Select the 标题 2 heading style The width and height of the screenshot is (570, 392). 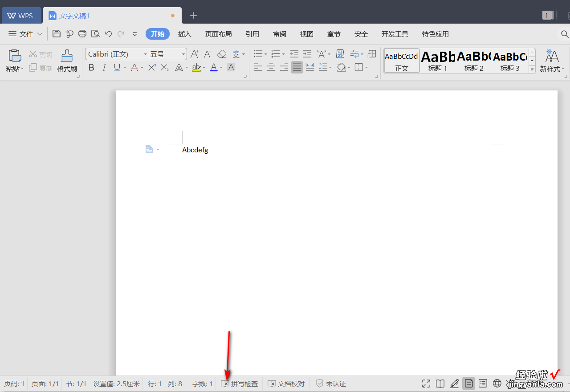click(474, 61)
